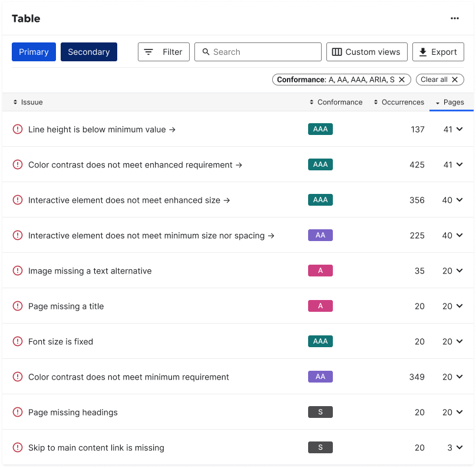Click the dark navy Secondary button
The image size is (476, 468).
(x=89, y=52)
